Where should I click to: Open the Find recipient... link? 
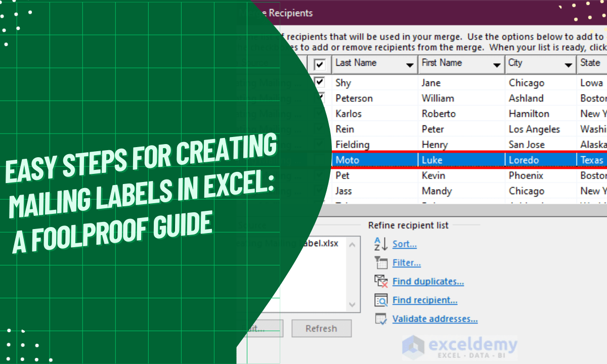425,300
